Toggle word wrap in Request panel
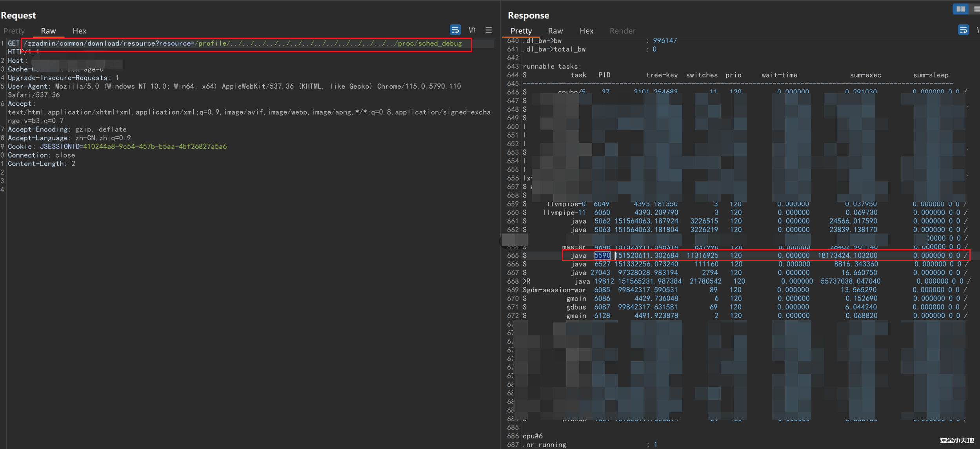The width and height of the screenshot is (980, 449). pyautogui.click(x=455, y=30)
